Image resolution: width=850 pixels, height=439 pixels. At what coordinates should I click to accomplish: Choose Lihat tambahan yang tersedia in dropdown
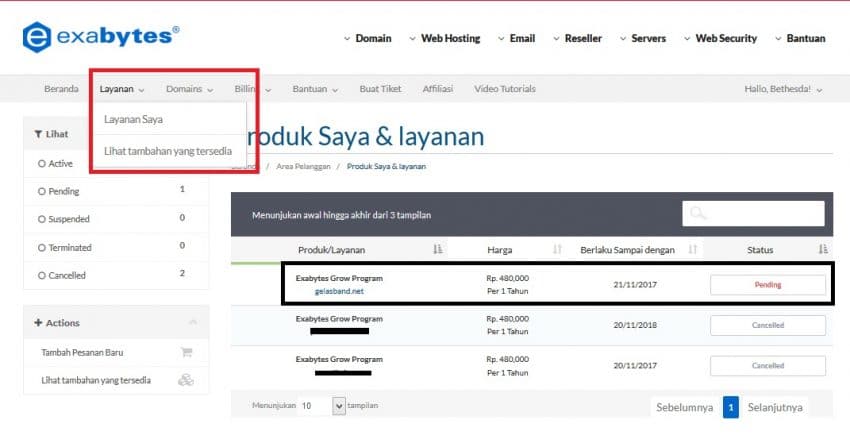tap(168, 151)
